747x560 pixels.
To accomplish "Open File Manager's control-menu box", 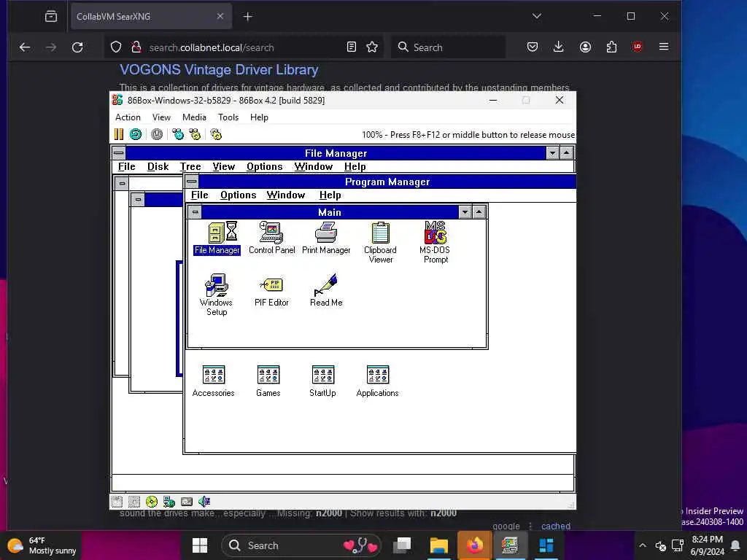I will tap(119, 153).
